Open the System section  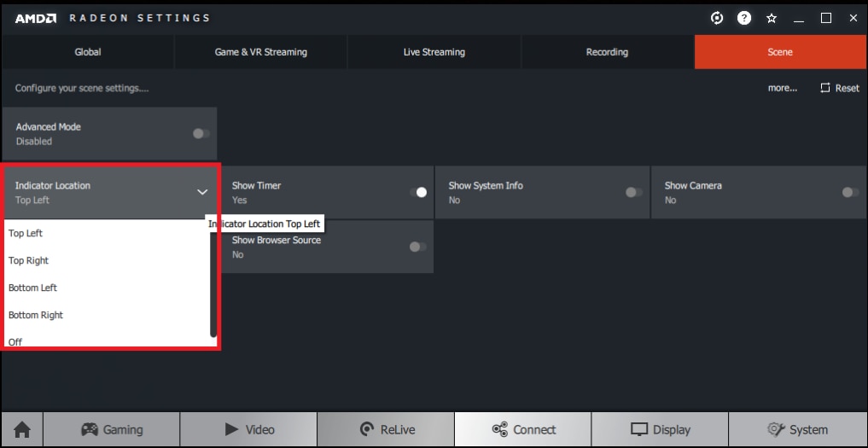pyautogui.click(x=797, y=429)
